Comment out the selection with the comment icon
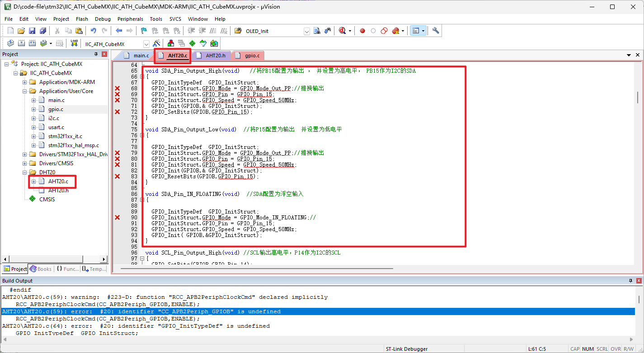The image size is (644, 353). (x=213, y=31)
